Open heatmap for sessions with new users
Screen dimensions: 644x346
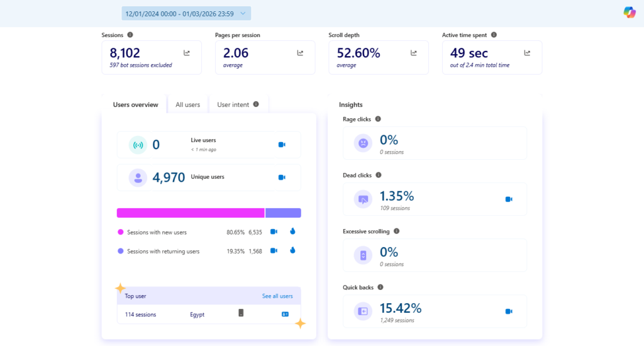tap(292, 232)
